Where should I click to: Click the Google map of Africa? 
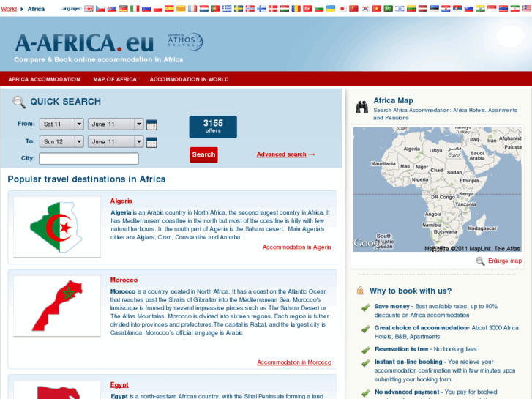438,190
